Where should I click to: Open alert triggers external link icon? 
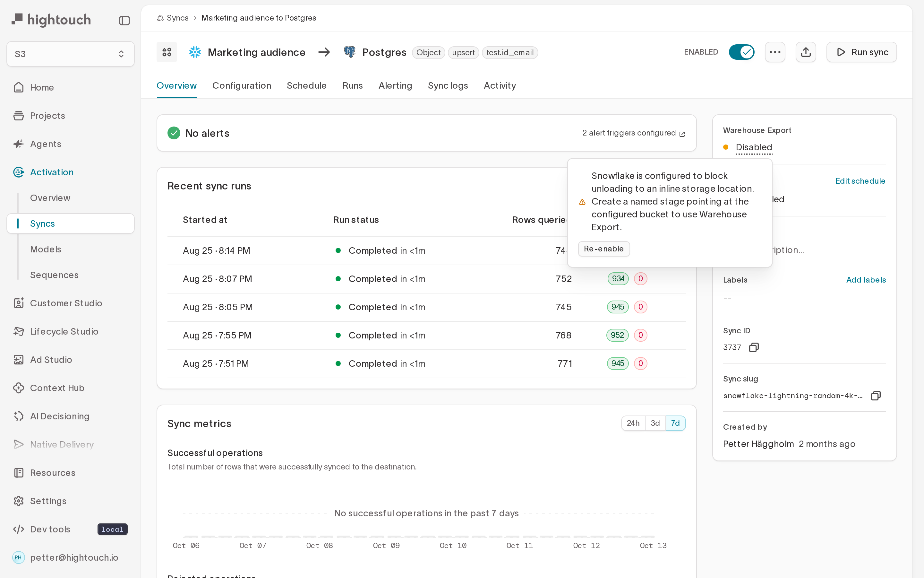[x=682, y=134]
